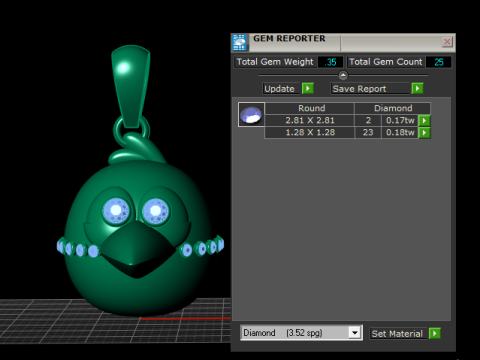This screenshot has height=360, width=480.
Task: Click the Set Material button
Action: [x=397, y=334]
